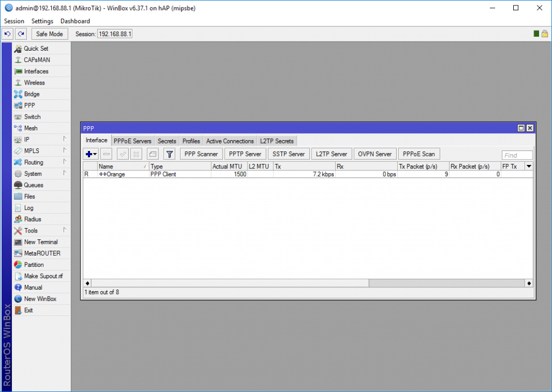
Task: Open the Queues section
Action: pyautogui.click(x=33, y=185)
